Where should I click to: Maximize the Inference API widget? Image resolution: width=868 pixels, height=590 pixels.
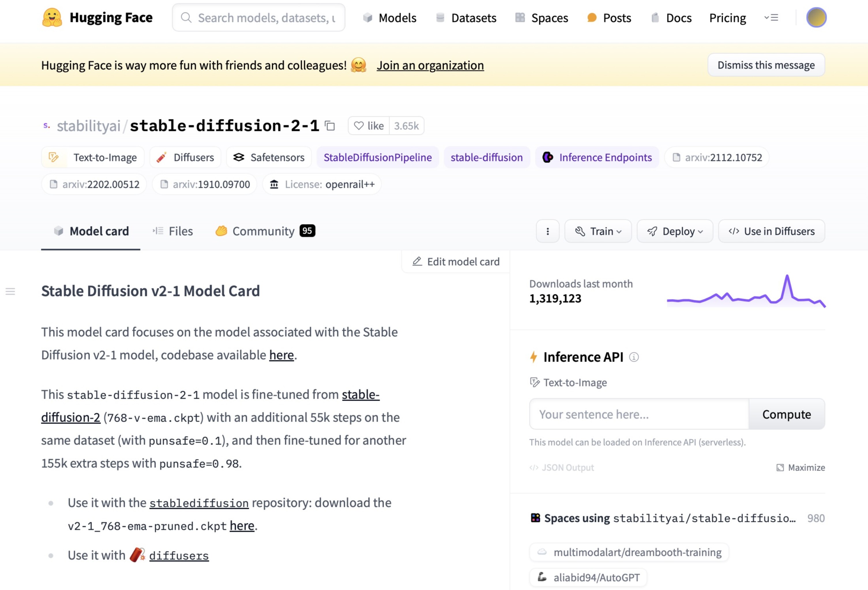tap(801, 468)
